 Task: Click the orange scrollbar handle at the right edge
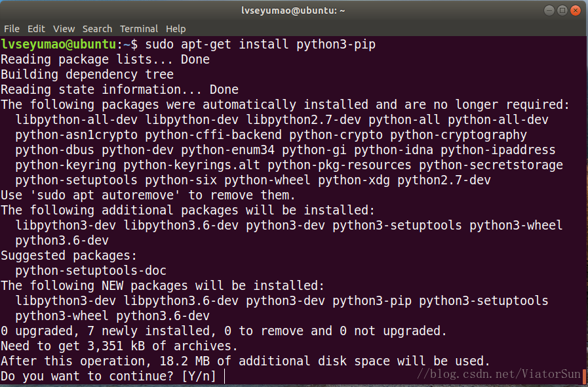tap(584, 373)
